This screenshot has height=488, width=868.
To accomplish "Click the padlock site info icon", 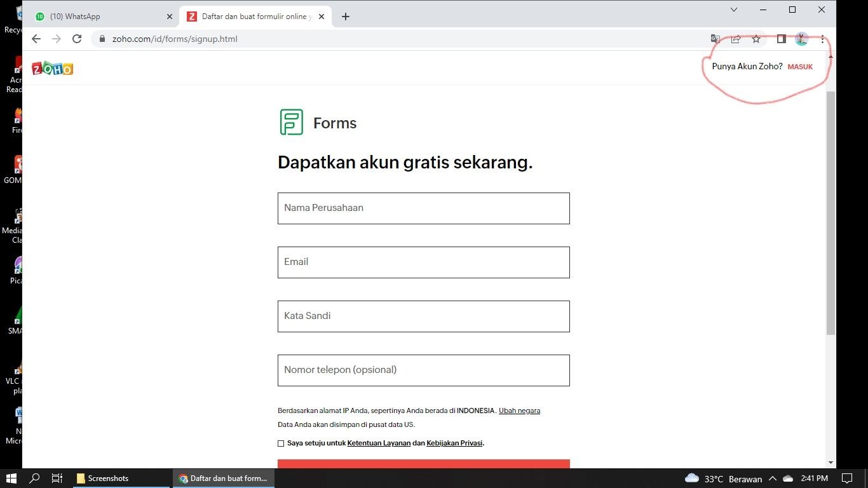I will pos(102,39).
